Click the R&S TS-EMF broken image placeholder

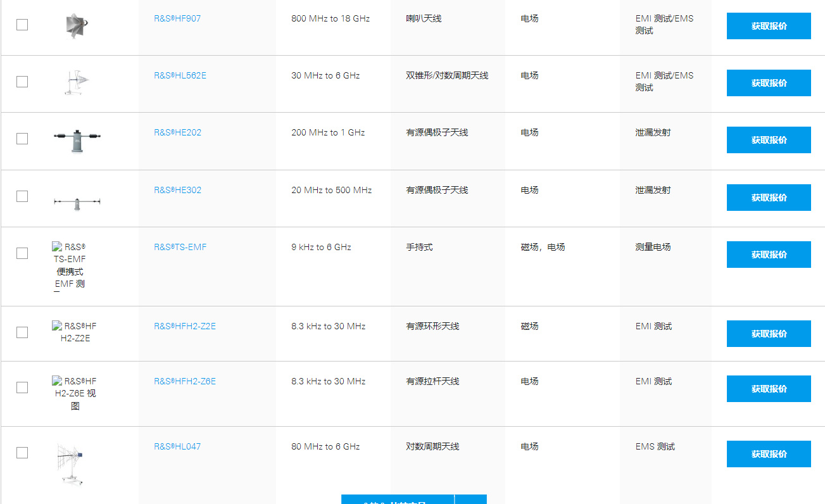(70, 265)
